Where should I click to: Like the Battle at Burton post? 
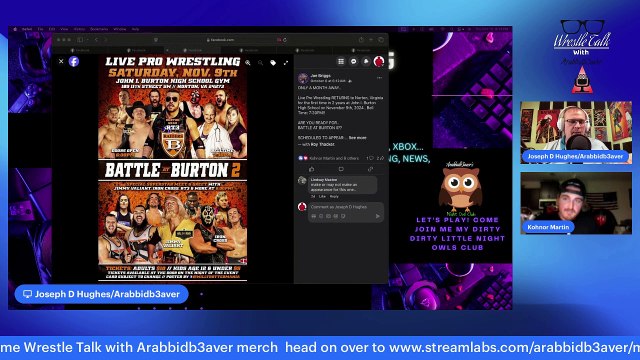(x=312, y=169)
